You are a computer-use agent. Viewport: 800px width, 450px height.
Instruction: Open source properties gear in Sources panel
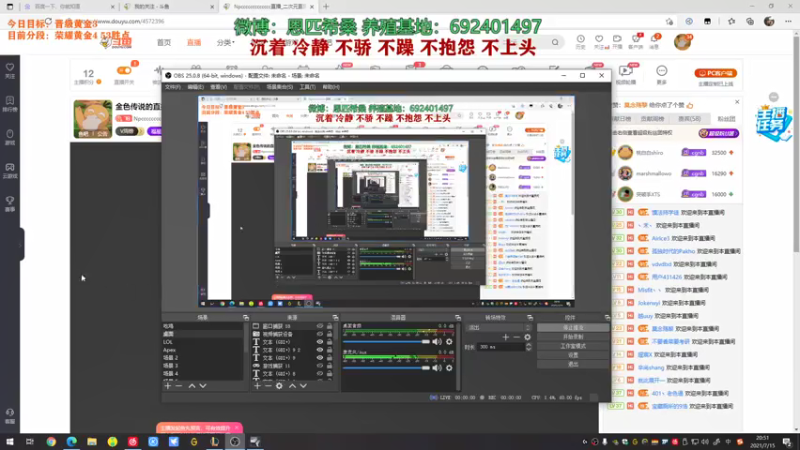pos(279,386)
